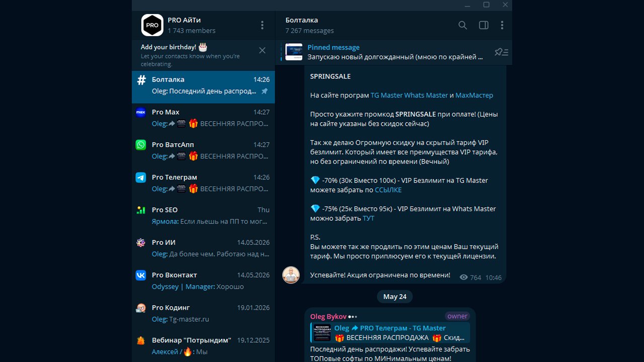The width and height of the screenshot is (644, 362).
Task: Click the Telegram icon of Pro Телеграм
Action: pyautogui.click(x=141, y=177)
